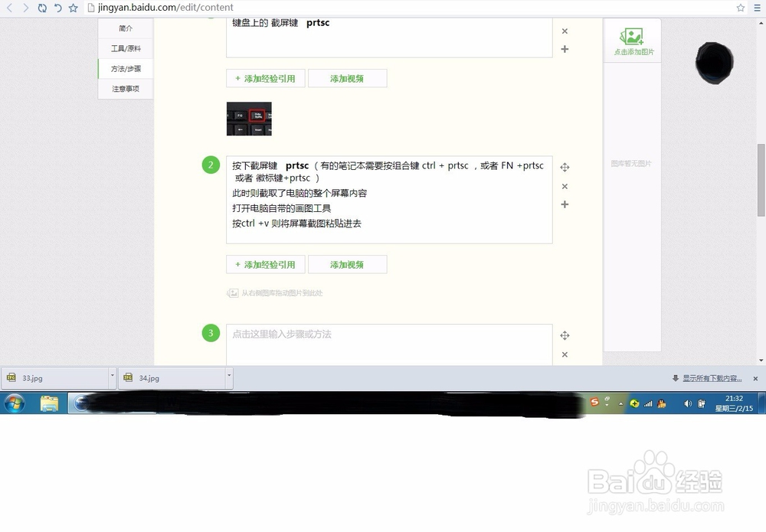Open the dropdown arrow next to 34.jpg
Screen dimensions: 766x532
[x=228, y=377]
